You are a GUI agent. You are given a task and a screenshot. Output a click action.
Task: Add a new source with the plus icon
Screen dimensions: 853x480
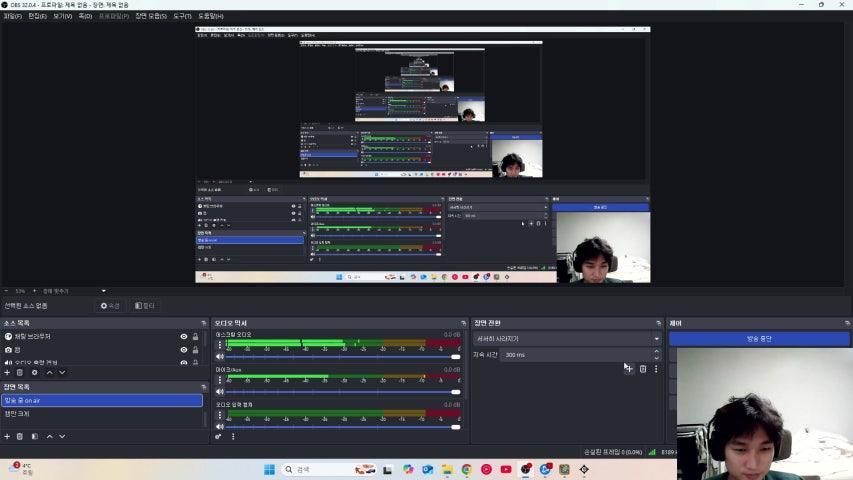[x=7, y=372]
